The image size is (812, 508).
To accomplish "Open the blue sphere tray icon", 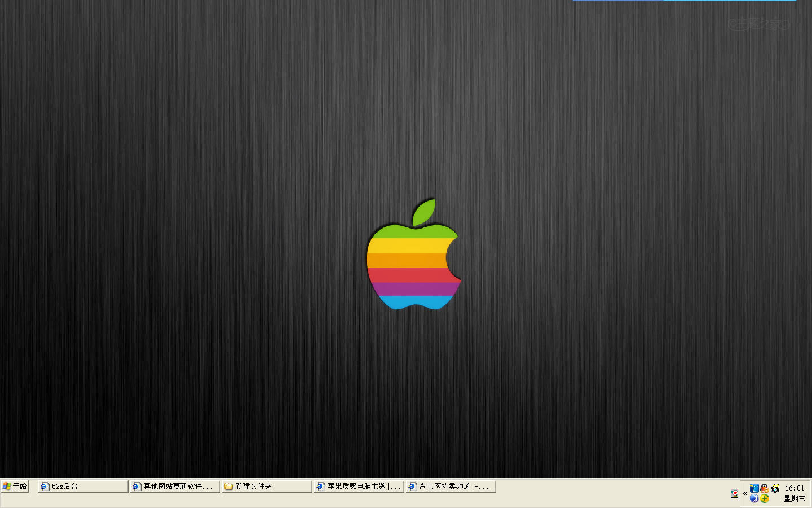I will coord(754,498).
